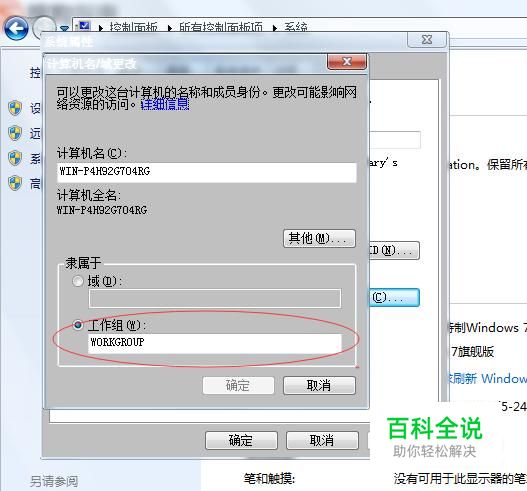
Task: Click the second shield icon in sidebar
Action: coord(15,133)
